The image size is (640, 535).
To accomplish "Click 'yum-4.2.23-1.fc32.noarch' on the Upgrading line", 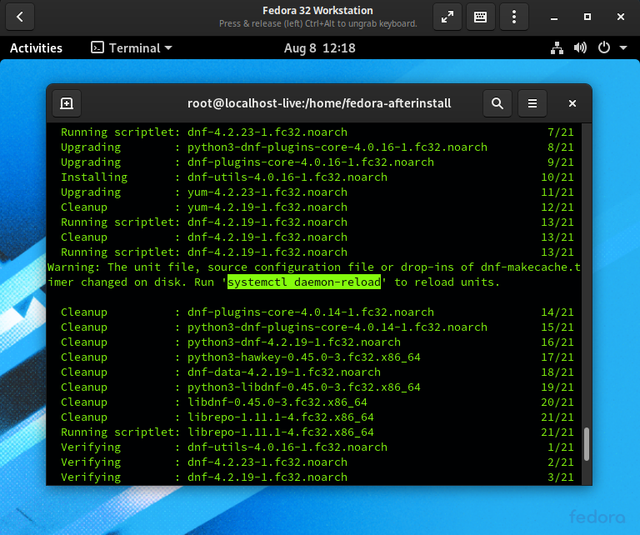I will pos(267,192).
